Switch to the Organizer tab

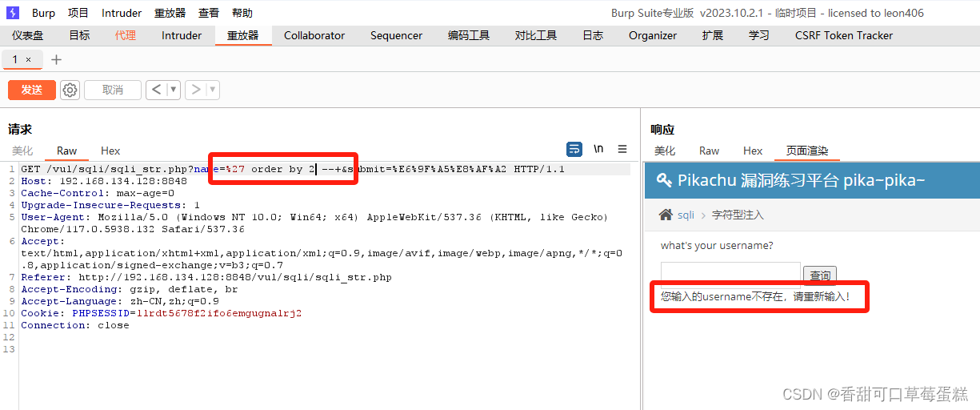point(653,35)
